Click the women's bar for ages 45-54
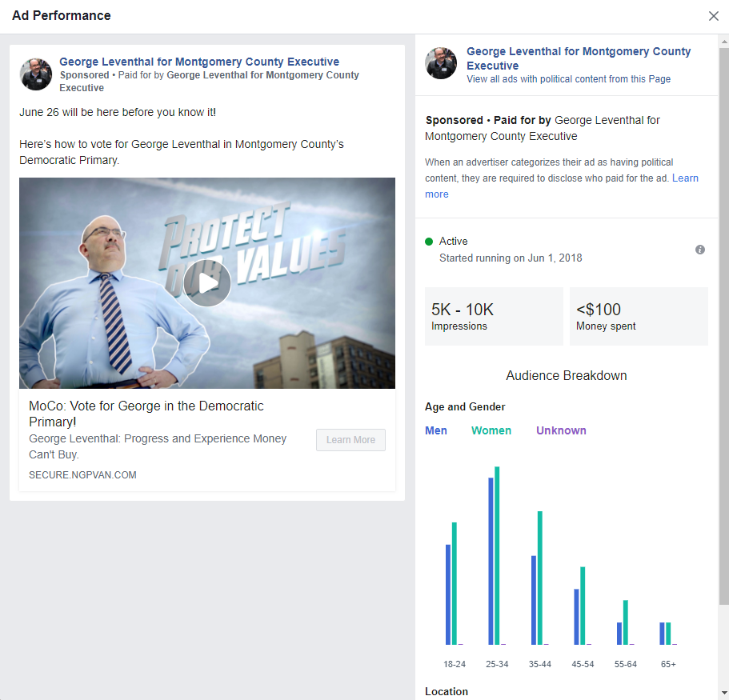Image resolution: width=729 pixels, height=700 pixels. pos(583,606)
